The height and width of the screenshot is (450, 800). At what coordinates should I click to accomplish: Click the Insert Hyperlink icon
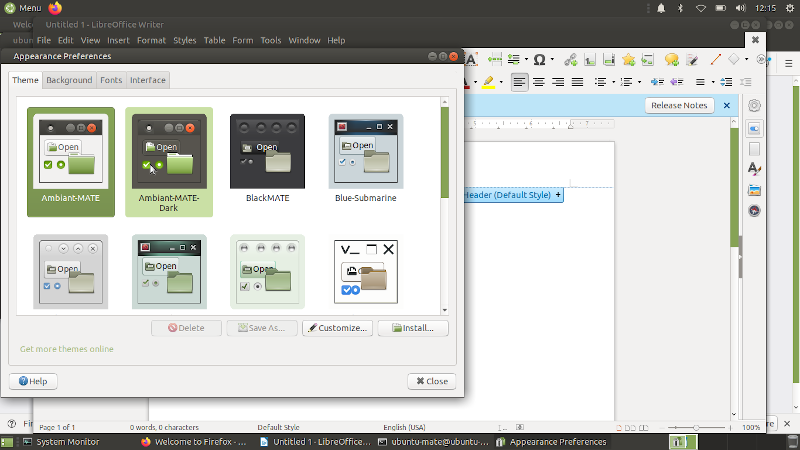click(570, 60)
